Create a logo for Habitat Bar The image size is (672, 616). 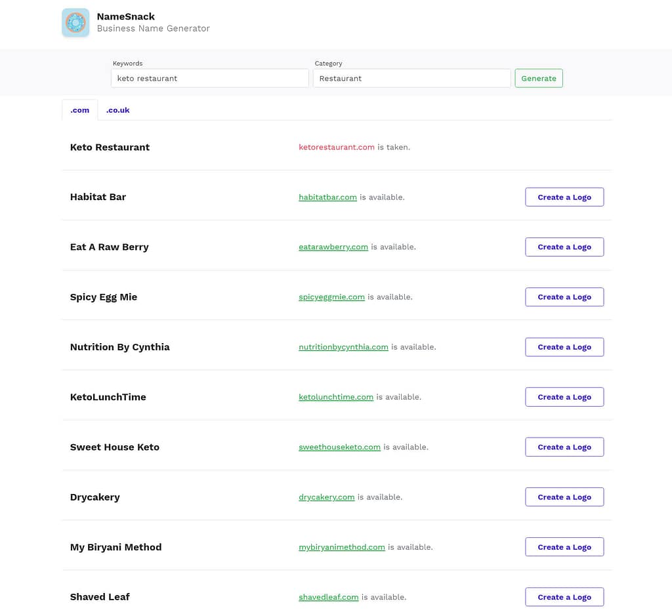(x=564, y=197)
